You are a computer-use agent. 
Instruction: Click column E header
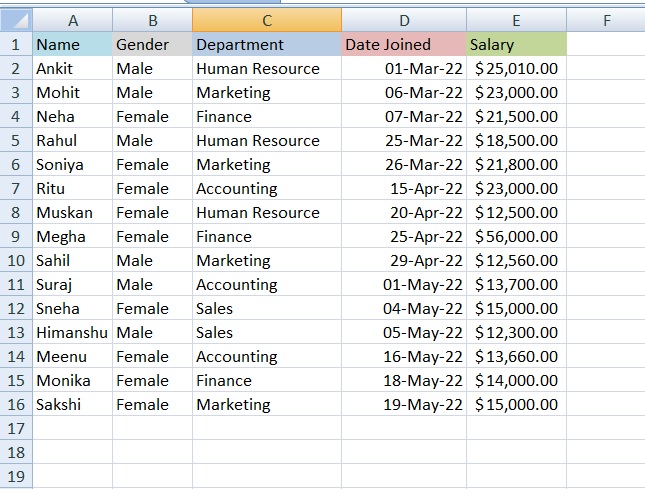point(516,20)
